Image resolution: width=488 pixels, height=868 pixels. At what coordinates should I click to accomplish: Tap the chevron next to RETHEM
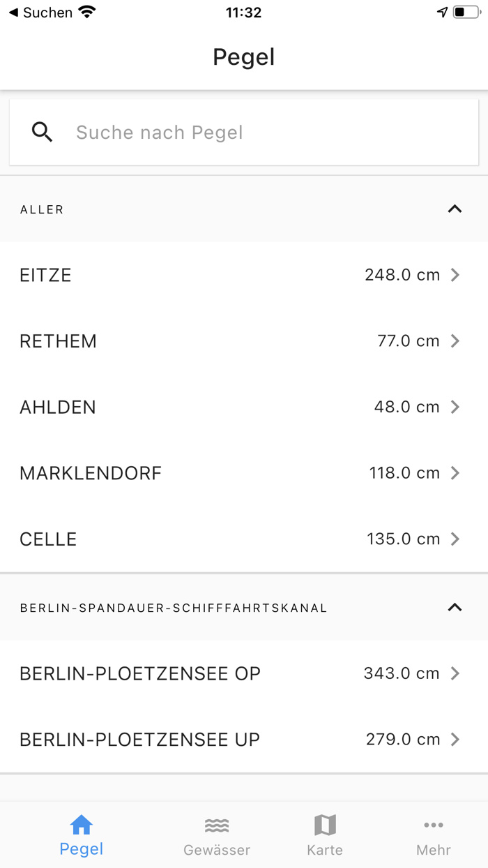pyautogui.click(x=456, y=341)
